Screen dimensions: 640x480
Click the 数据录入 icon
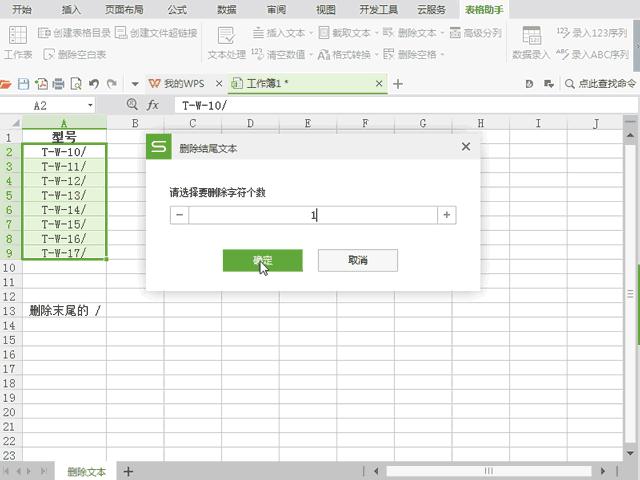click(532, 36)
